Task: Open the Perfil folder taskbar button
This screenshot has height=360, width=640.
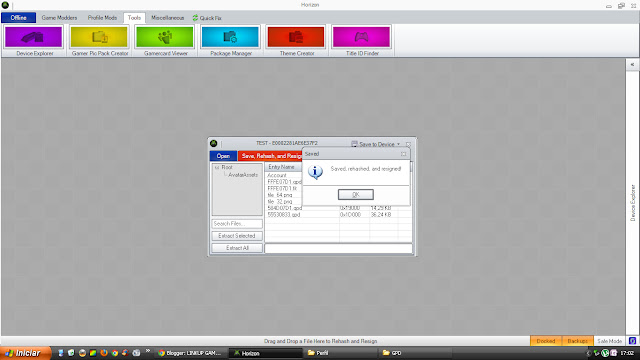Action: (x=340, y=353)
